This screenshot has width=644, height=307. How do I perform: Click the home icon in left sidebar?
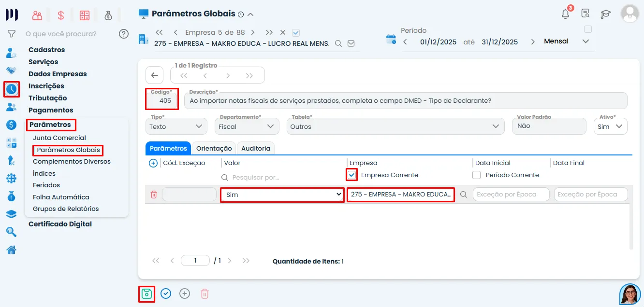click(11, 250)
